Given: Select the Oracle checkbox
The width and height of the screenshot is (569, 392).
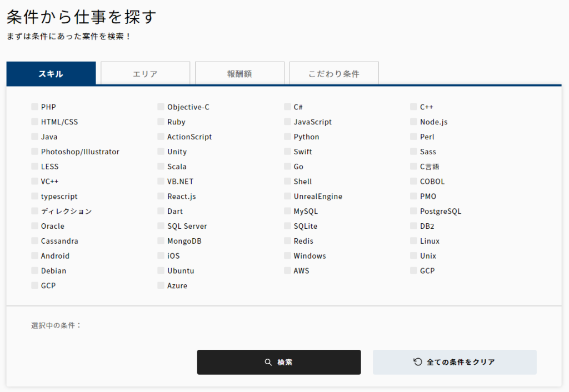Looking at the screenshot, I should (34, 225).
